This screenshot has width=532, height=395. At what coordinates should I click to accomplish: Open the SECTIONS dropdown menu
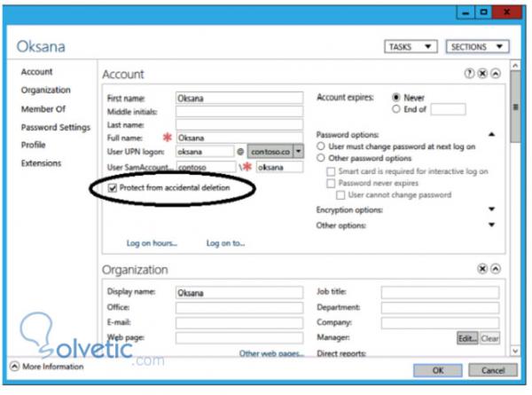pyautogui.click(x=477, y=46)
